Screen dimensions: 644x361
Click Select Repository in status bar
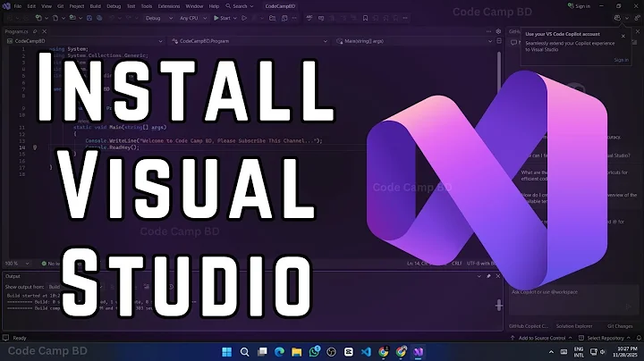tap(605, 338)
